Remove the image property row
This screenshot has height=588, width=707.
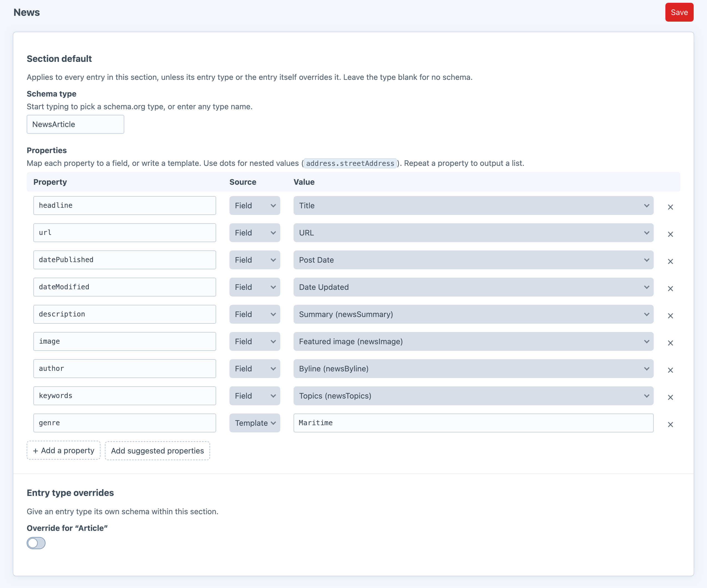pyautogui.click(x=670, y=343)
